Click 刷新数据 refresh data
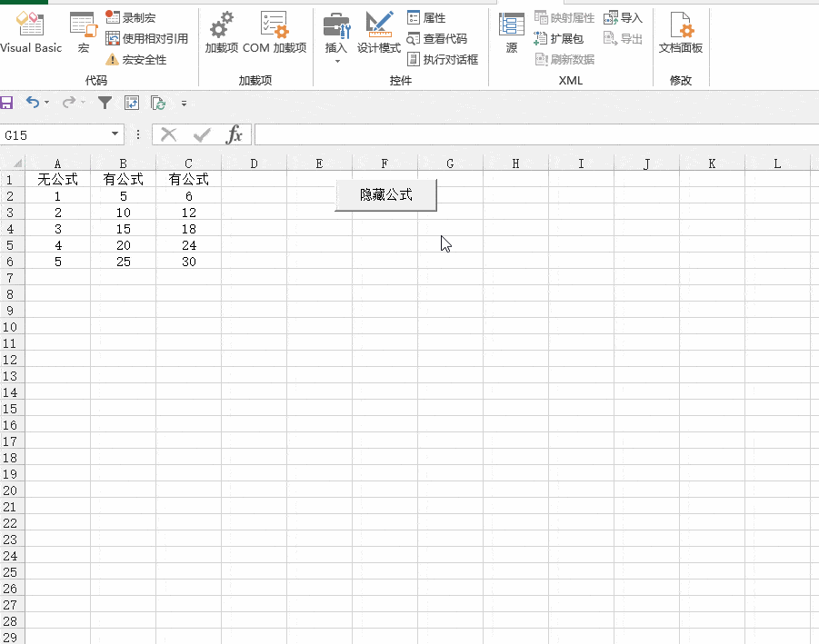Screen dimensions: 819x644 tap(564, 59)
